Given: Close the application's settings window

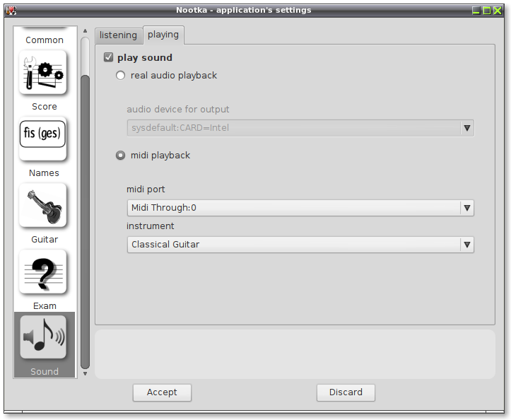Looking at the screenshot, I should (498, 11).
